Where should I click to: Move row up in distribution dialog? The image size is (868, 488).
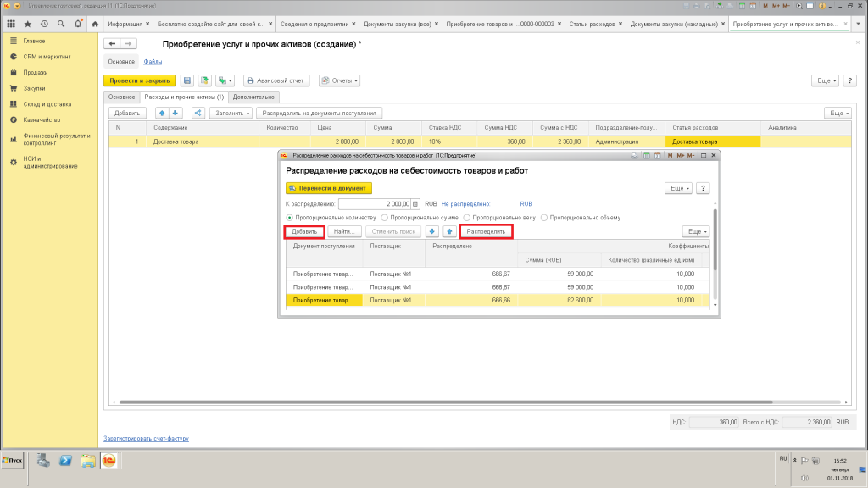point(449,231)
